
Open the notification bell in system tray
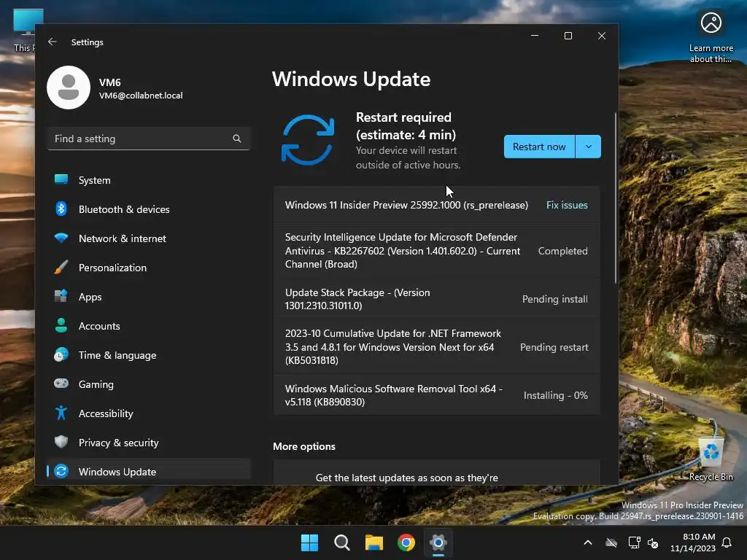point(727,542)
